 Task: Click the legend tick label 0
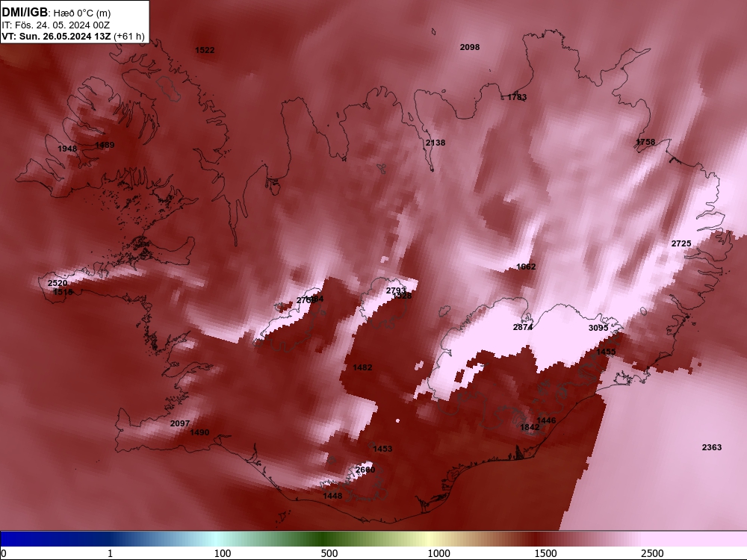(x=4, y=553)
